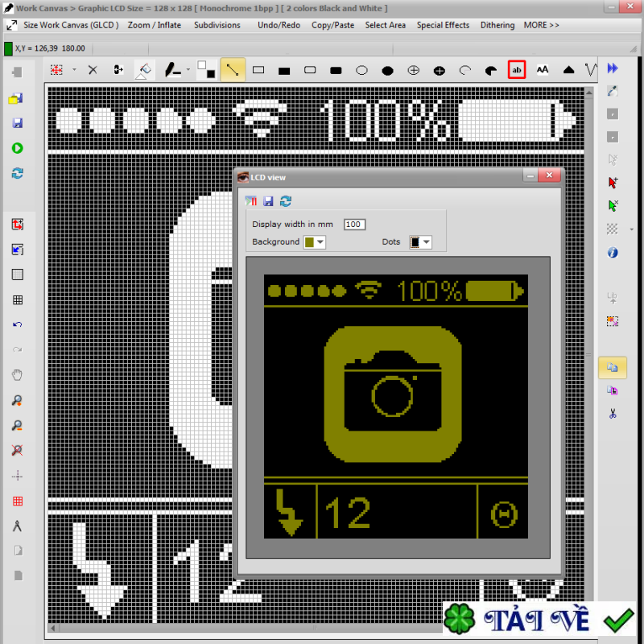Open the Special Effects menu

coord(443,25)
